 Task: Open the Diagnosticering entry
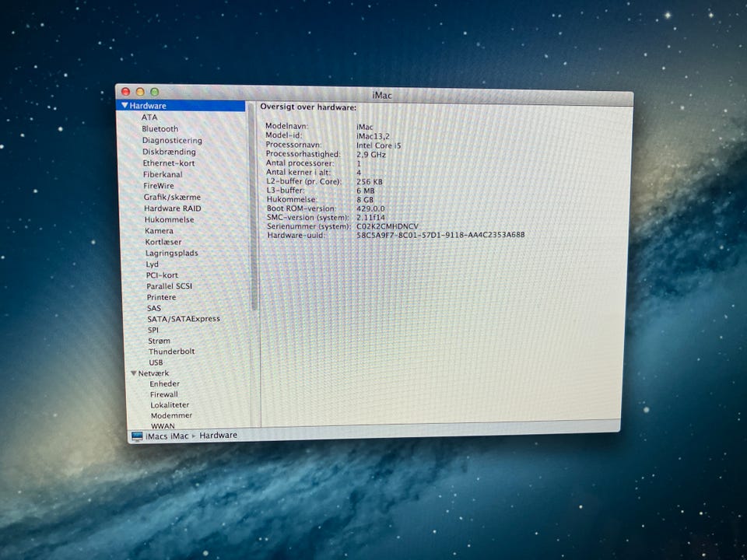[x=172, y=141]
